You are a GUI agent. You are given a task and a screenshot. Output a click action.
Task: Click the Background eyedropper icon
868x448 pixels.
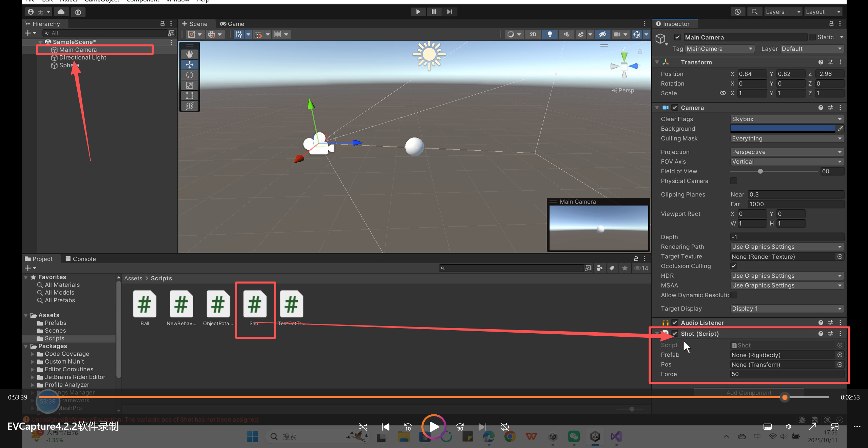coord(840,129)
